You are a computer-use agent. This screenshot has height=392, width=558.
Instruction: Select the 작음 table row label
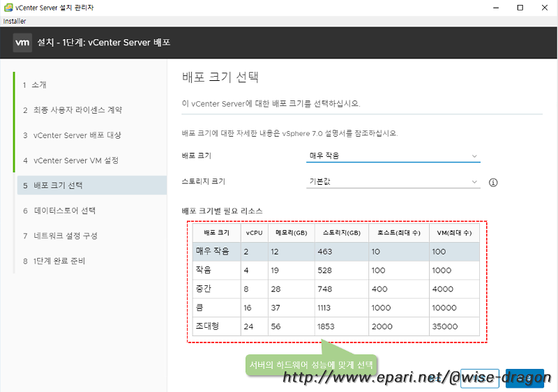(x=204, y=270)
